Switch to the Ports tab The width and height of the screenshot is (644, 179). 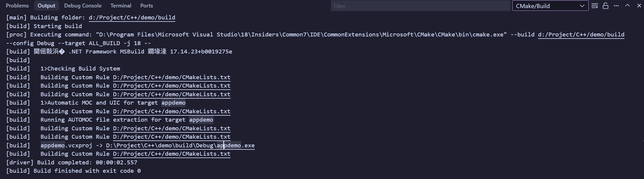point(146,5)
